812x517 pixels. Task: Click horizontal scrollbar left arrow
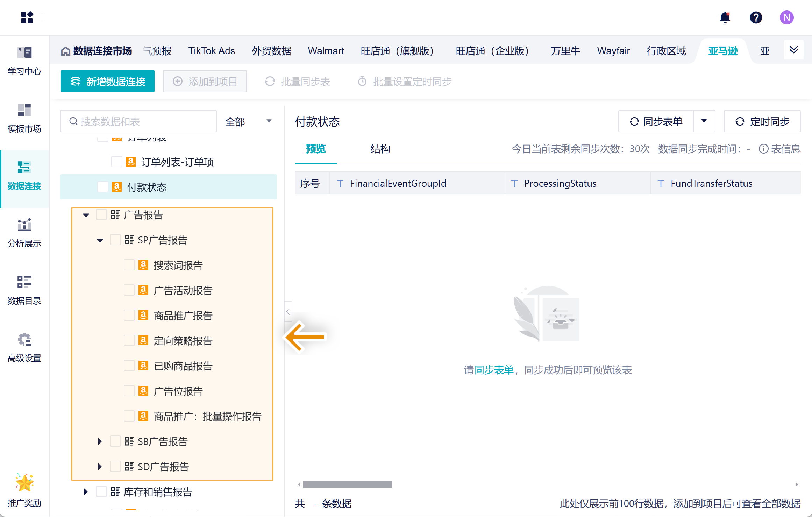299,484
